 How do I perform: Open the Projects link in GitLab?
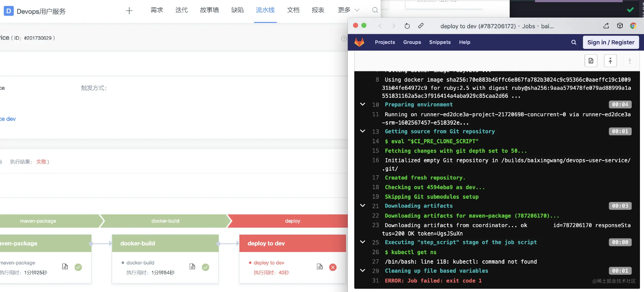point(385,42)
